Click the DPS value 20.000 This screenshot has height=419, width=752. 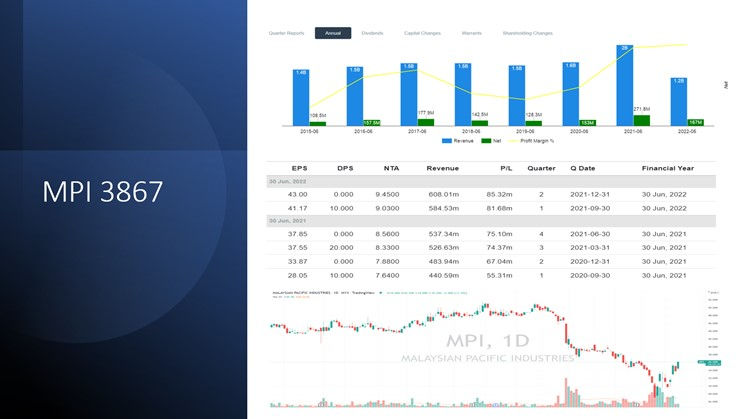341,248
